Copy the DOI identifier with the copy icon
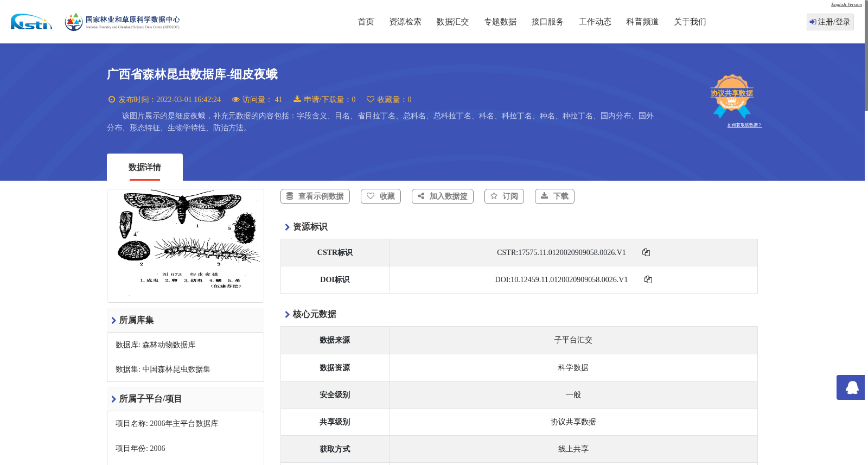The width and height of the screenshot is (868, 465). click(x=648, y=279)
